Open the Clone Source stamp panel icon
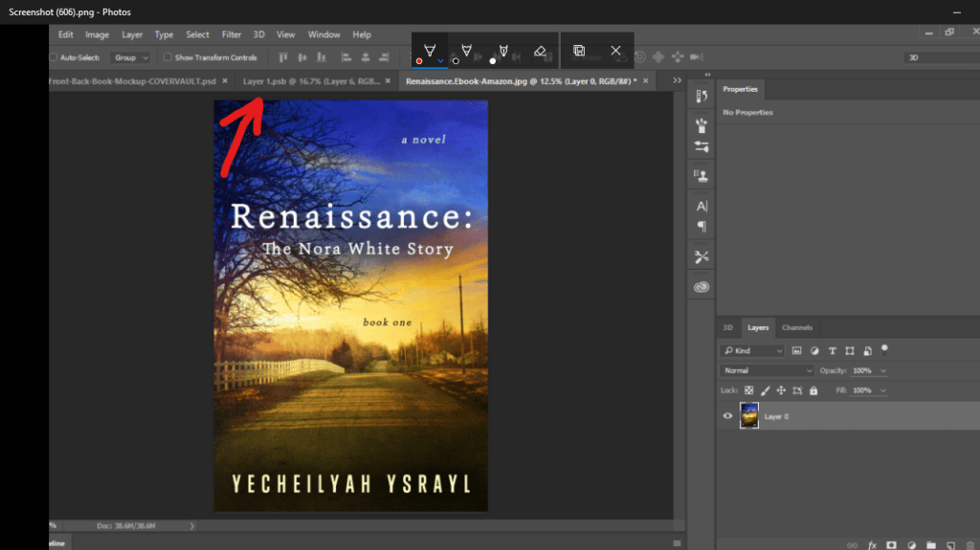This screenshot has width=980, height=550. click(x=702, y=176)
